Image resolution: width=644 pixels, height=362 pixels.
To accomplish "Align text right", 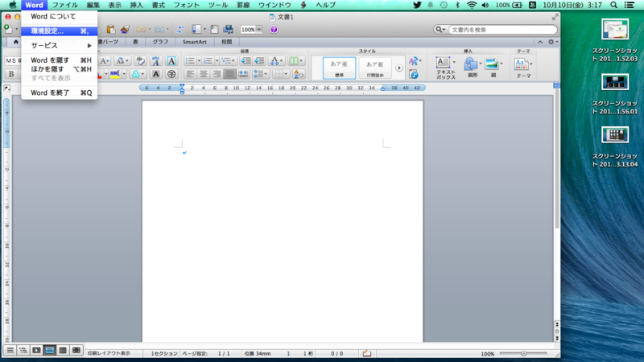I will click(217, 74).
